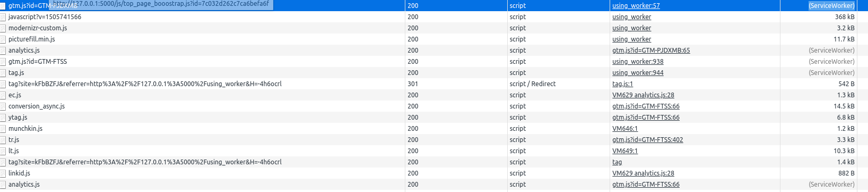Screen dimensions: 868x192
Task: Click (ServiceWorker) in the highlighted gtm.js row
Action: click(831, 6)
